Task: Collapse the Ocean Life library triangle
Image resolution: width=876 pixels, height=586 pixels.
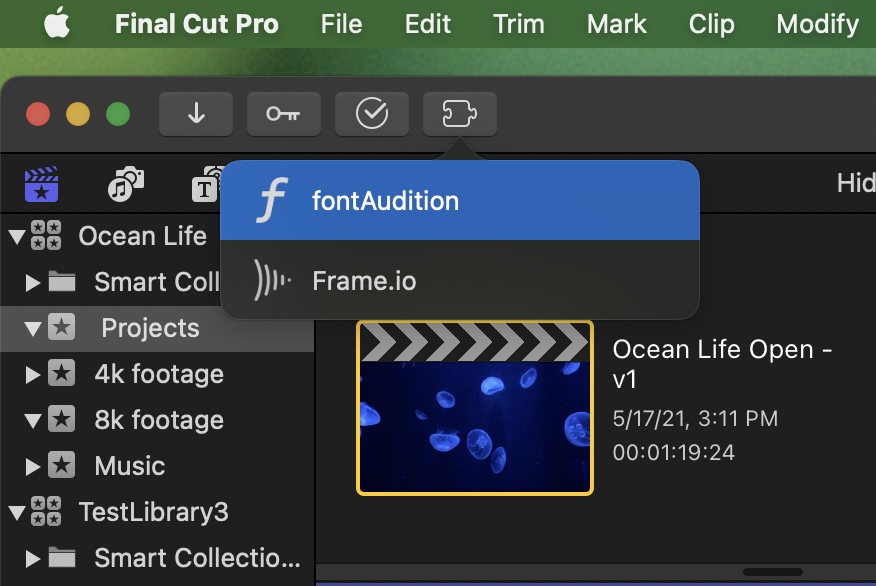Action: 17,237
